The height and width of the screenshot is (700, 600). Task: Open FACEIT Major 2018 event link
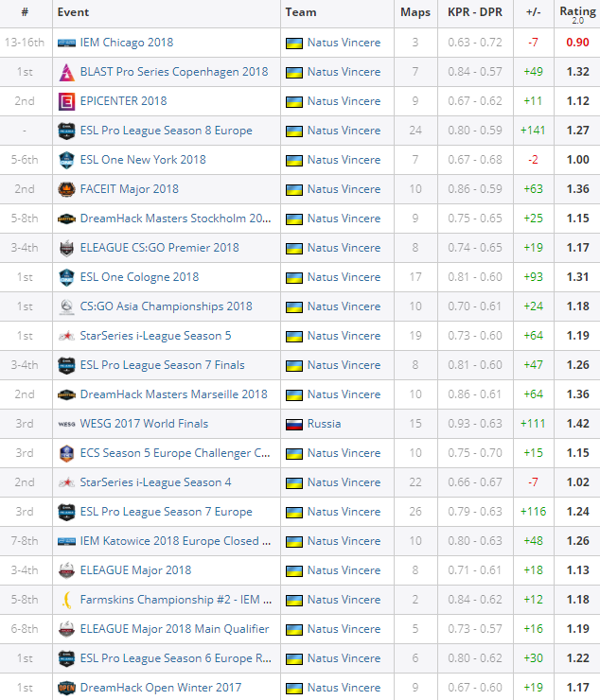click(129, 189)
